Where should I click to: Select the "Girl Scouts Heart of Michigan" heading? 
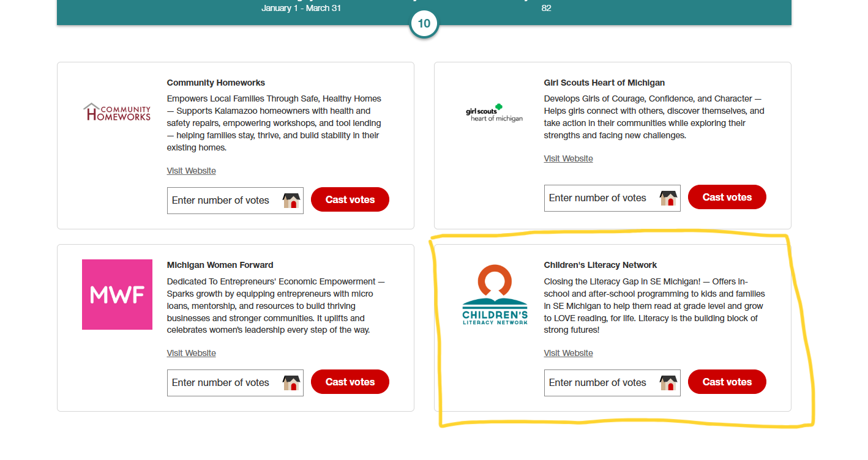[604, 83]
